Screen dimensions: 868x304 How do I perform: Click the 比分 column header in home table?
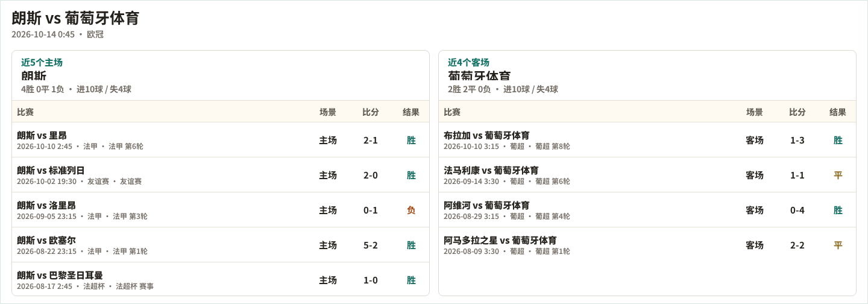click(371, 112)
